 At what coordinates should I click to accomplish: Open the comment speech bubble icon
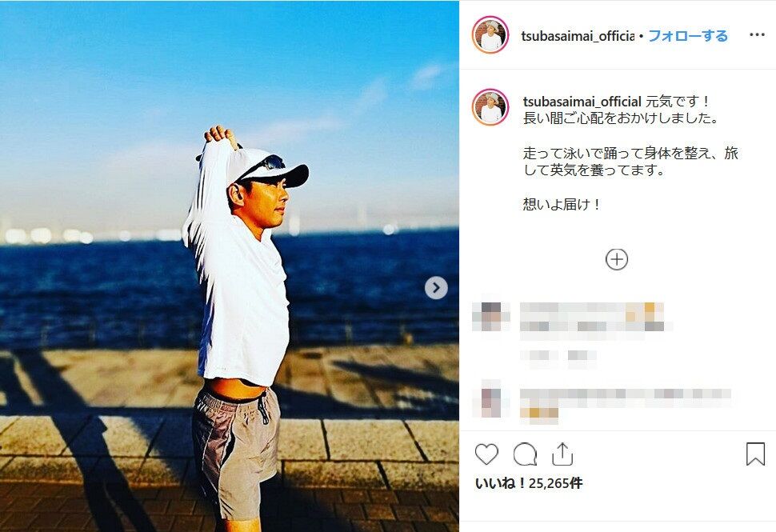[525, 454]
